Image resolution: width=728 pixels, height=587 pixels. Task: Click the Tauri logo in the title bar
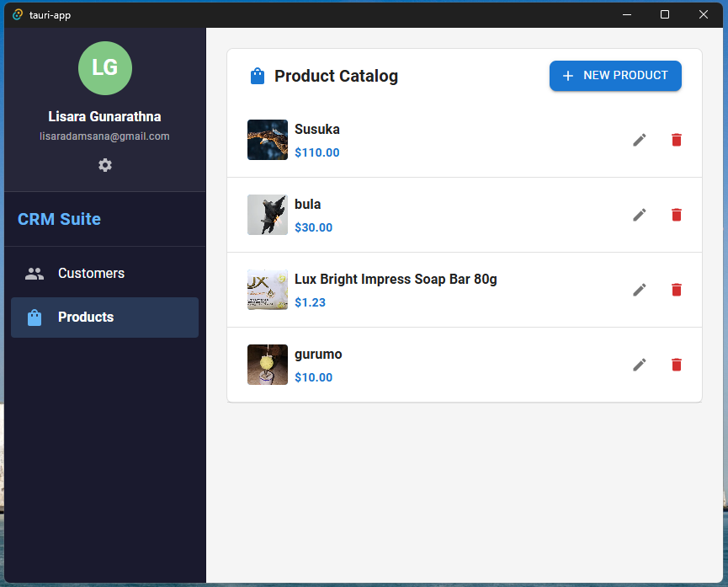tap(16, 14)
